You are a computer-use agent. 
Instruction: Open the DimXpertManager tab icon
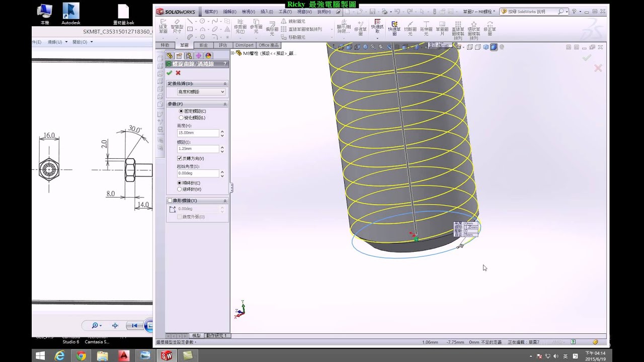coord(199,56)
